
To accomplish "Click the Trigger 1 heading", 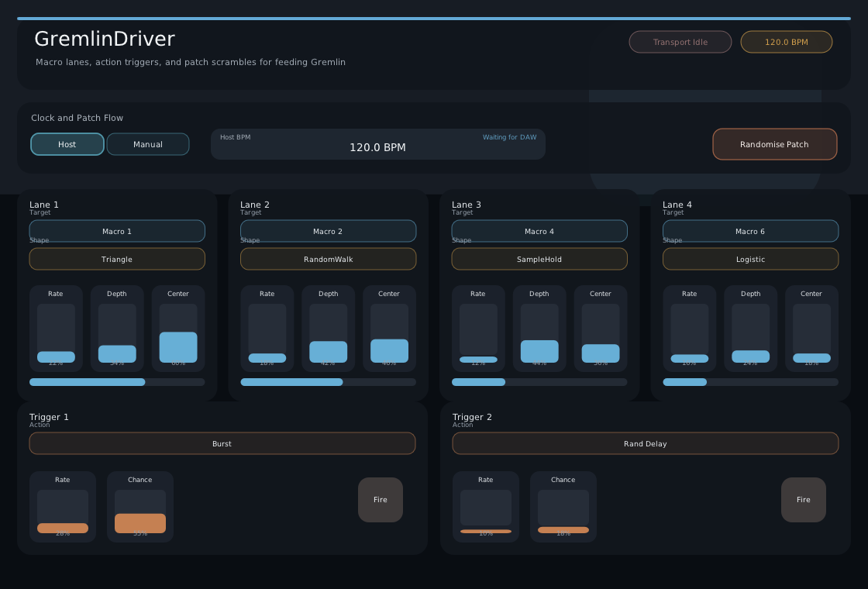I will click(49, 417).
